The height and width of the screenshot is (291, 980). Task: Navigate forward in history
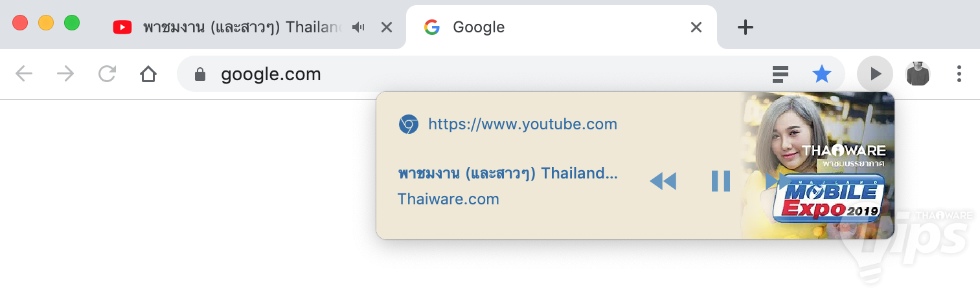point(65,74)
